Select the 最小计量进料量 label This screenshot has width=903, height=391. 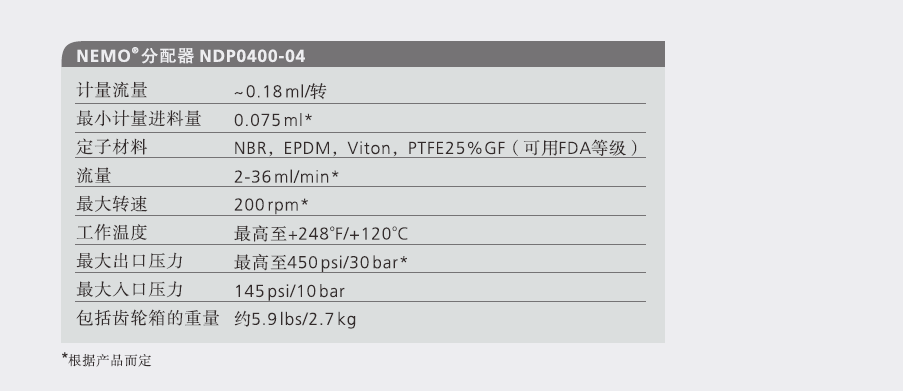pos(139,119)
